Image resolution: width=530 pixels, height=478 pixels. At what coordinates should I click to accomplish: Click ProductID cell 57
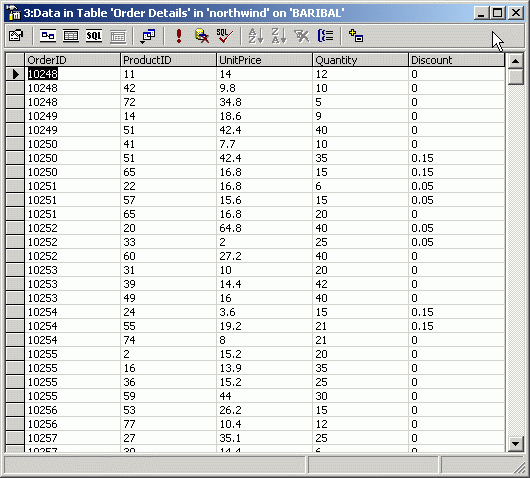point(168,200)
